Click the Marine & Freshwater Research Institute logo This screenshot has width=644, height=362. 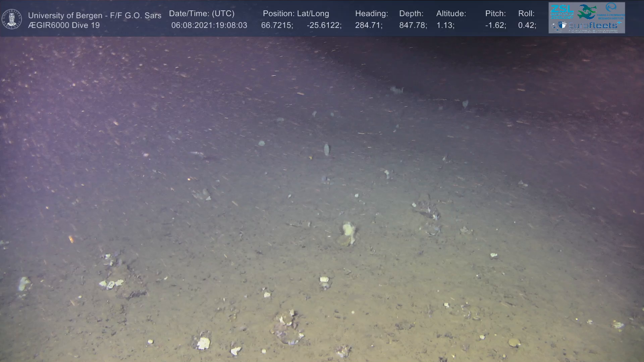611,11
